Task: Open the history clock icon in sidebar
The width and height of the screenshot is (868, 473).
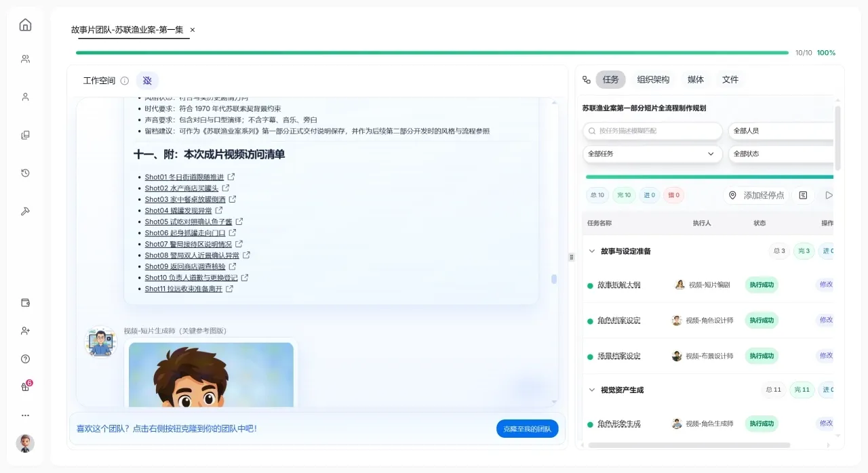Action: click(25, 173)
